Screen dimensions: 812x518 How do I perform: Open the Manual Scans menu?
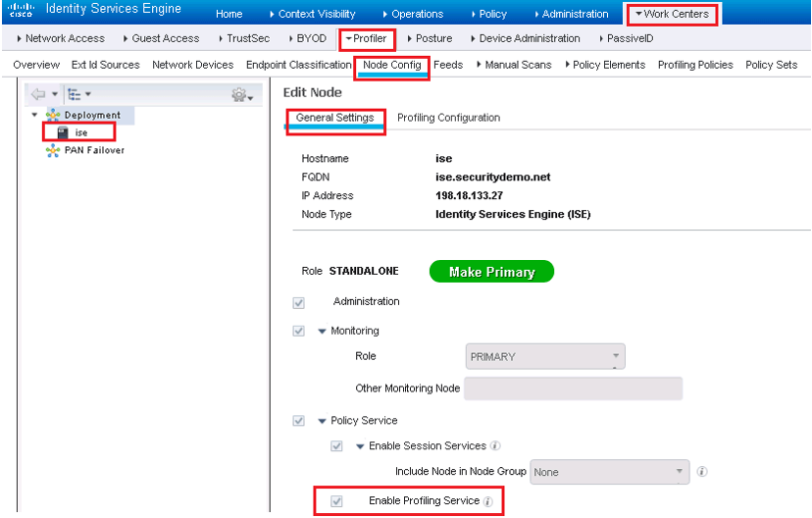coord(514,66)
